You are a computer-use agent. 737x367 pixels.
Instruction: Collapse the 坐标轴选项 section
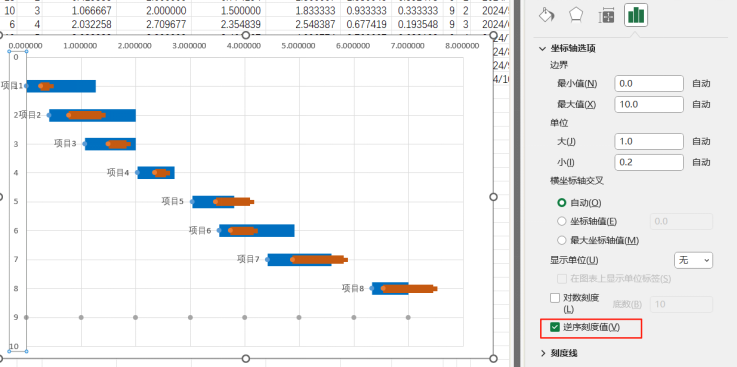(542, 48)
